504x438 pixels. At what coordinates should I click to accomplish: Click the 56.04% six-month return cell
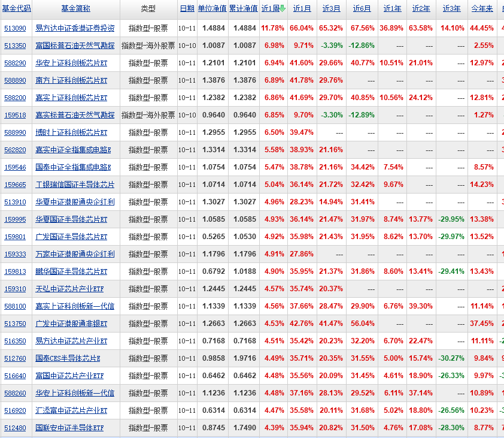tap(363, 324)
